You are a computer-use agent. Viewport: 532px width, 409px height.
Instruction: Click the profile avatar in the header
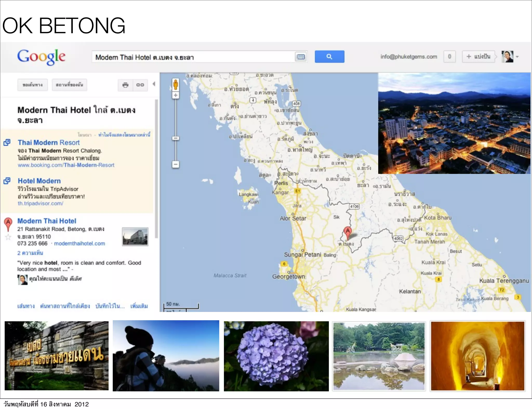508,57
